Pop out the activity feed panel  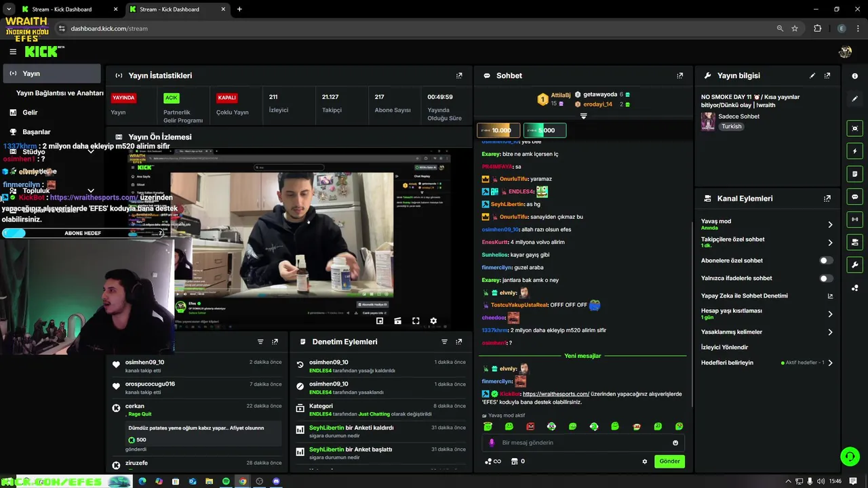click(x=275, y=342)
